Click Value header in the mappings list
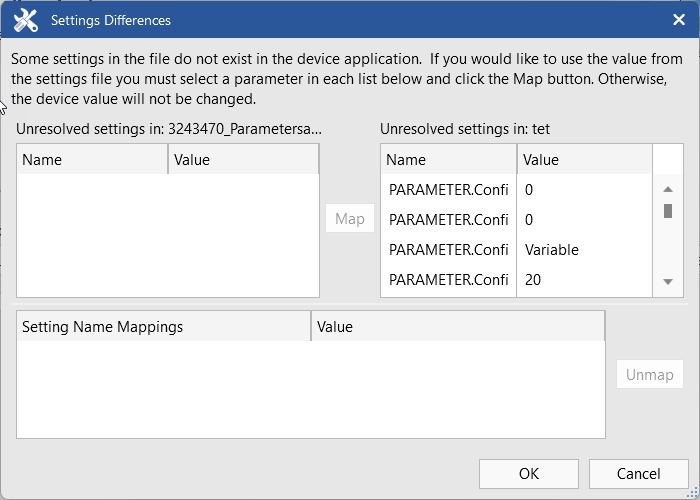The height and width of the screenshot is (500, 700). click(458, 327)
